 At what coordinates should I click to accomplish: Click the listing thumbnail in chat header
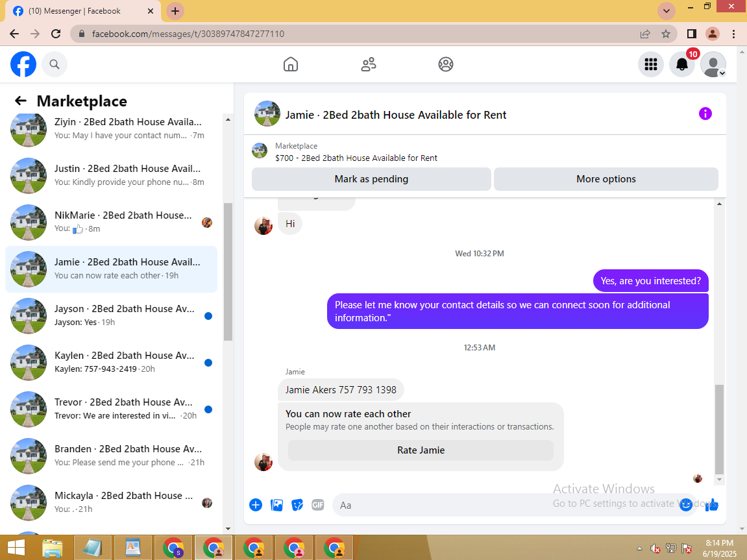point(267,114)
